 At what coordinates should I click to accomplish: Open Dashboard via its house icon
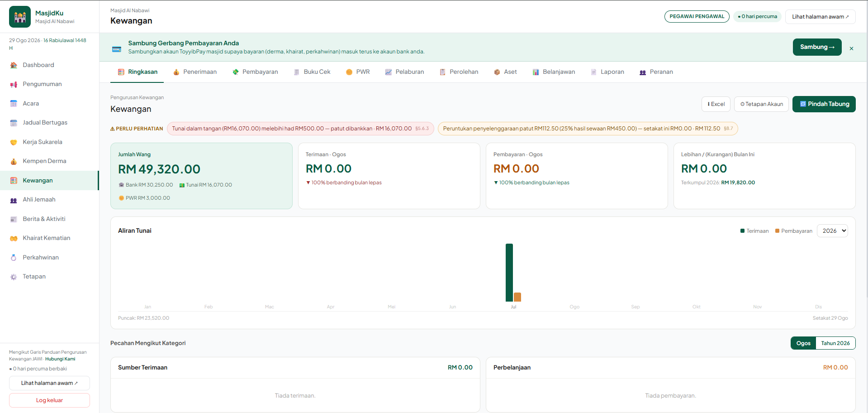tap(14, 65)
